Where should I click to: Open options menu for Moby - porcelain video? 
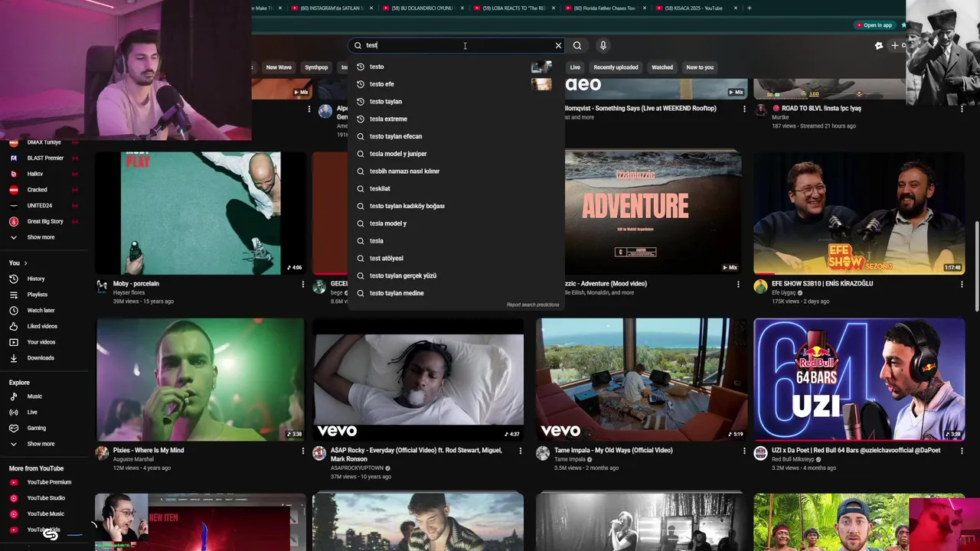pos(303,284)
